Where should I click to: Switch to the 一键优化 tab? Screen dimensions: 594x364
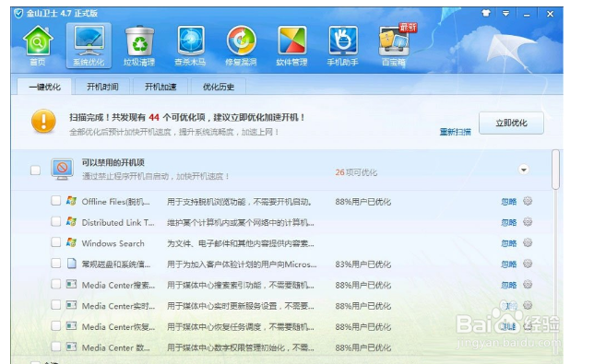44,87
